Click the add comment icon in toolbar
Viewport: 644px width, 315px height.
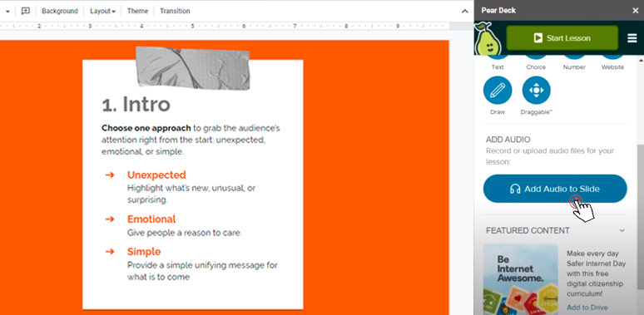tap(26, 11)
